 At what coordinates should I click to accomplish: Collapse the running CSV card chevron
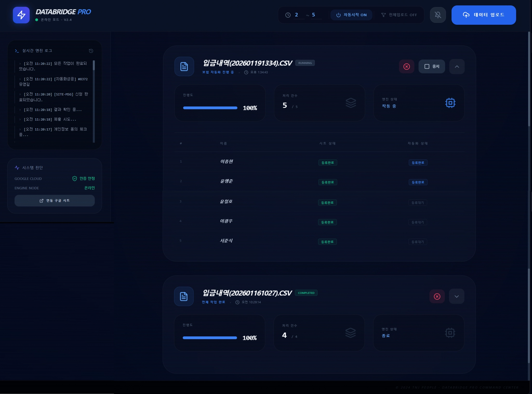point(457,67)
